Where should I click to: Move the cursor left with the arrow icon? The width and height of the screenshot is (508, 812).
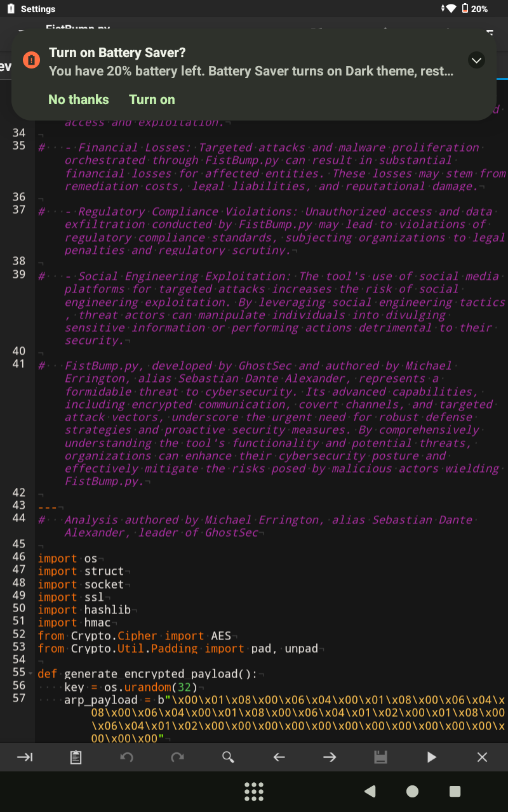tap(279, 757)
